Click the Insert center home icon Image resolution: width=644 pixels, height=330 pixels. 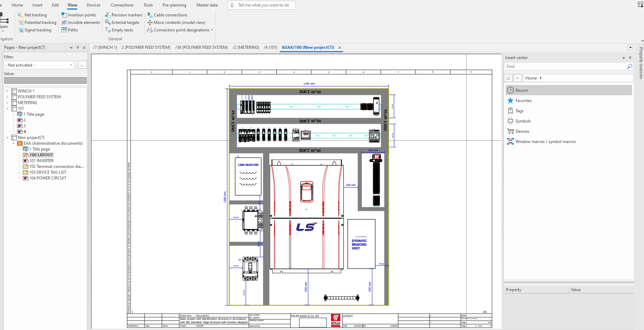tap(508, 78)
